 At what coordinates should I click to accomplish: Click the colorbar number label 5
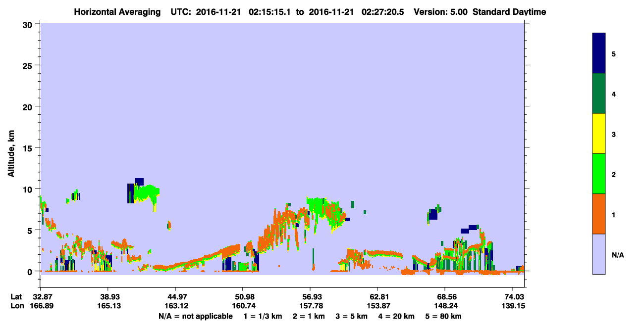tap(614, 53)
